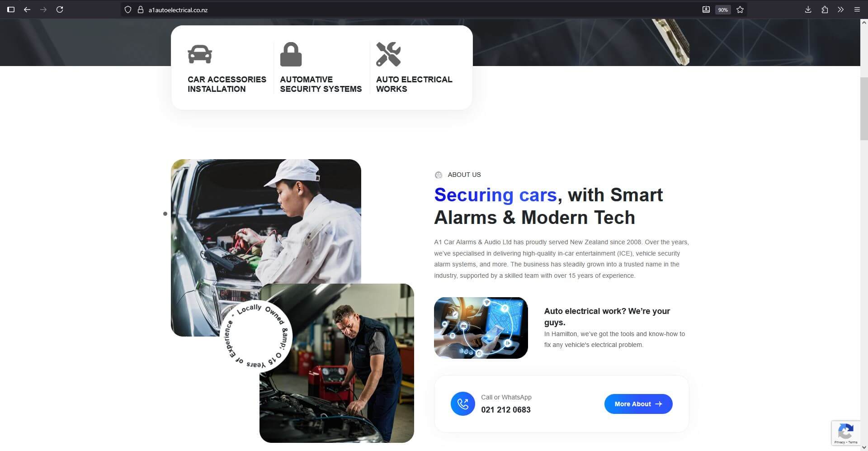Image resolution: width=868 pixels, height=451 pixels.
Task: Show site tracking protection shield
Action: point(128,9)
